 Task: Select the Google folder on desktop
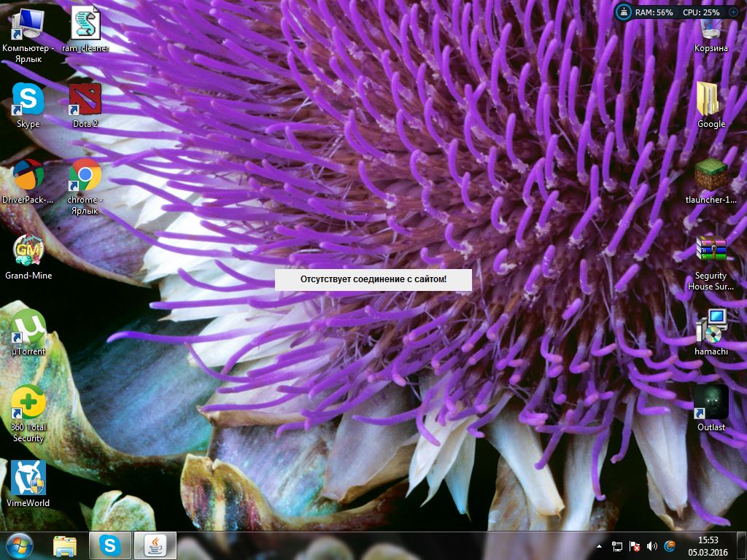tap(711, 105)
